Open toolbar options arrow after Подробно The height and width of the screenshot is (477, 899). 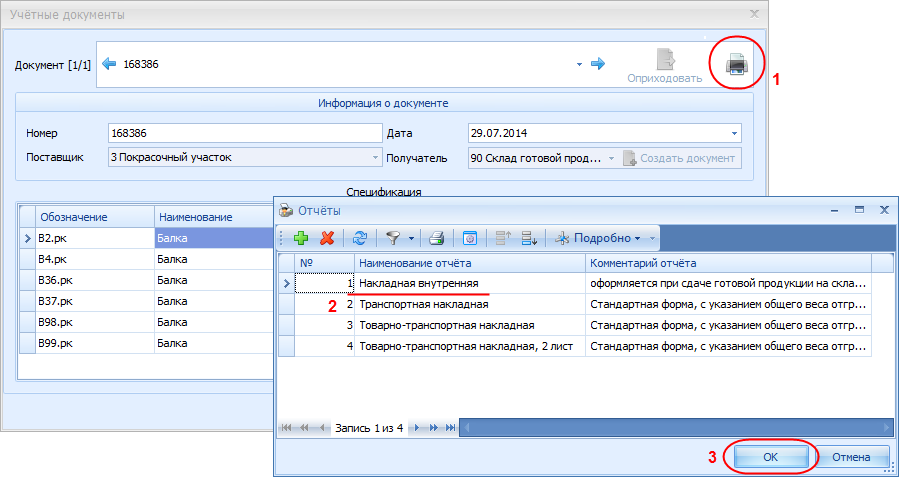(652, 238)
